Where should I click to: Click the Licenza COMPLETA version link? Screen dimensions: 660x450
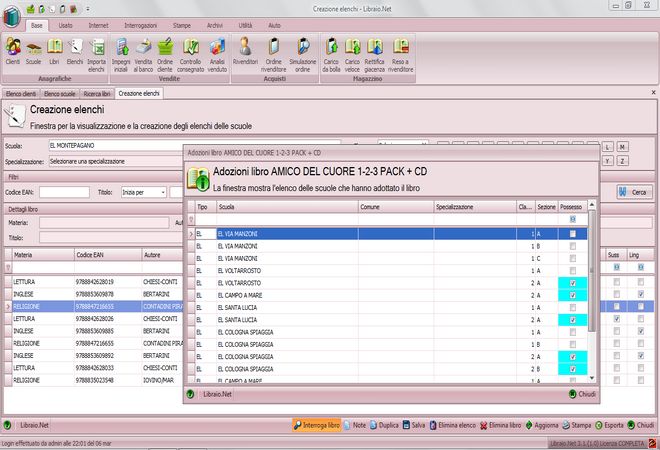(597, 444)
